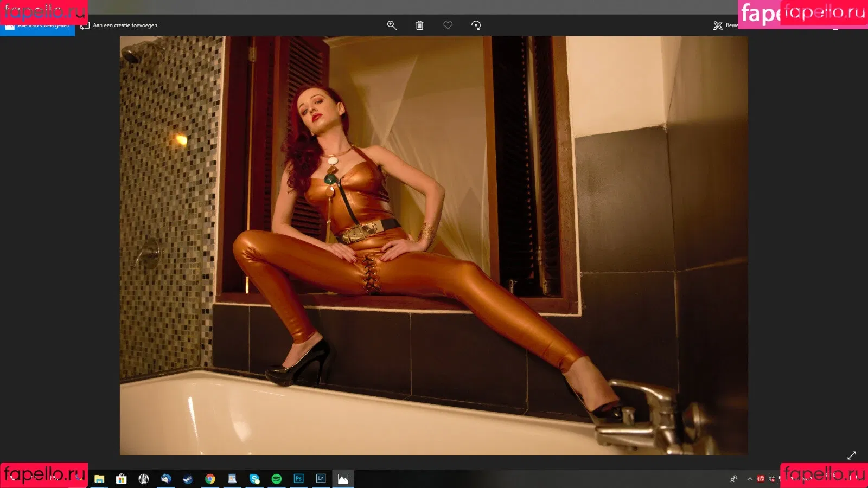Image resolution: width=868 pixels, height=488 pixels.
Task: Open Microsoft Store from the taskbar
Action: (122, 479)
